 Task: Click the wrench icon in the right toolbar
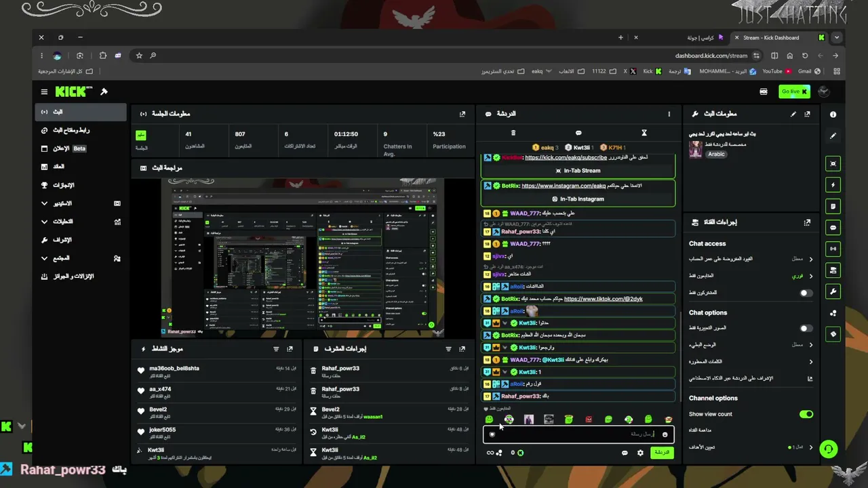coord(833,291)
